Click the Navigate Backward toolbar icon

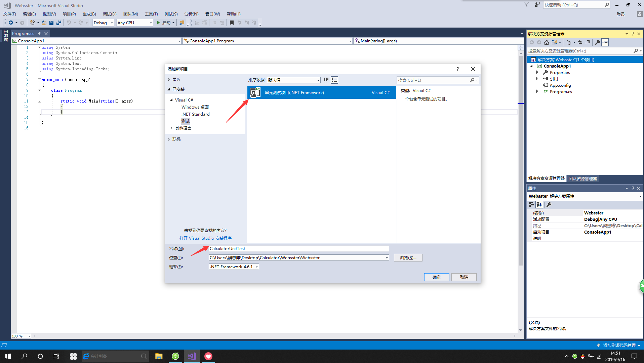pyautogui.click(x=11, y=23)
